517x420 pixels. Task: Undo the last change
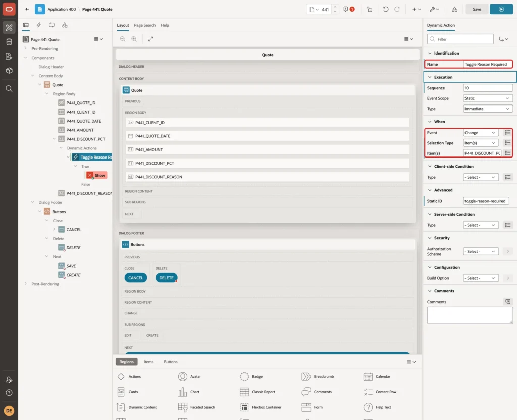[x=385, y=9]
